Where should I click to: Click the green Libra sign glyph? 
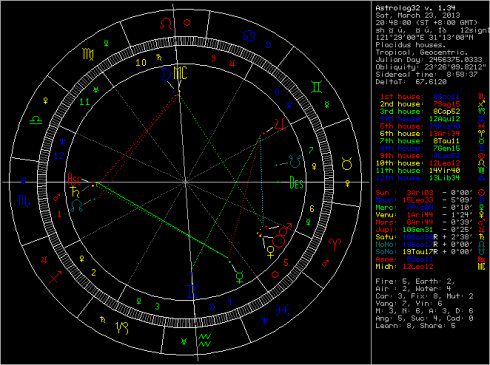[x=35, y=120]
